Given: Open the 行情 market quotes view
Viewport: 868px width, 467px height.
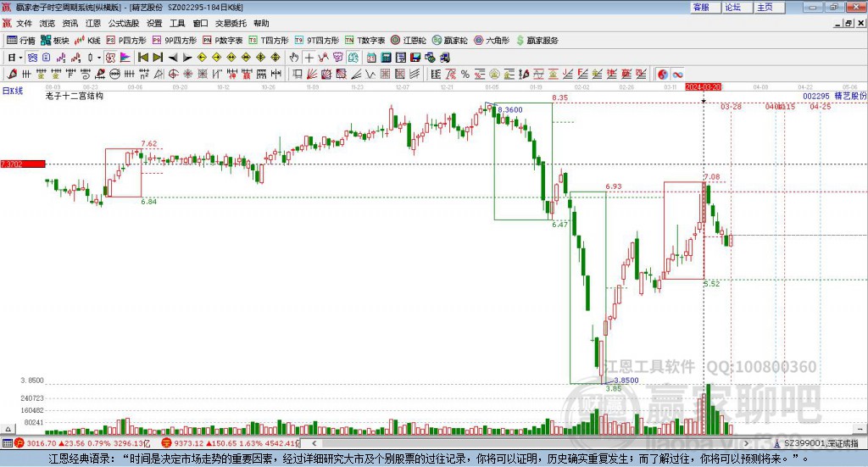Looking at the screenshot, I should click(20, 41).
